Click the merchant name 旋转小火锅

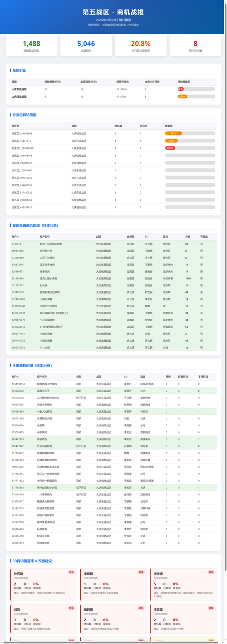click(x=44, y=536)
